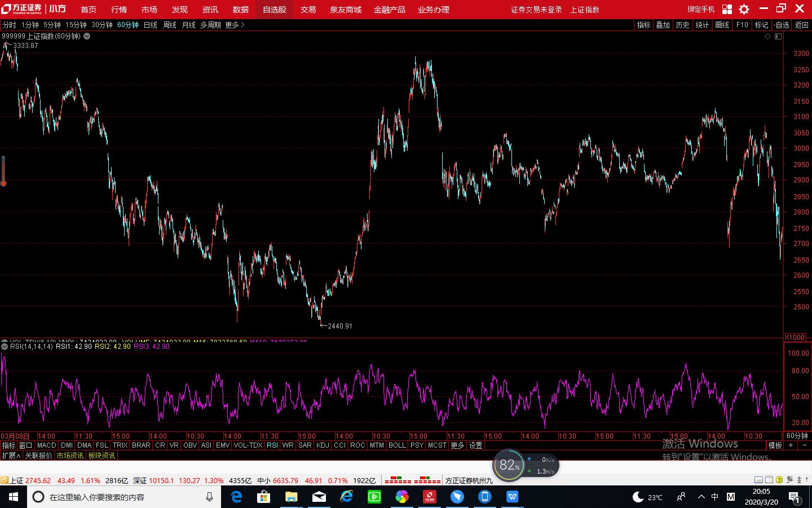
Task: Open the dropdown circle next to 上证指数(60分钟)
Action: pyautogui.click(x=87, y=36)
